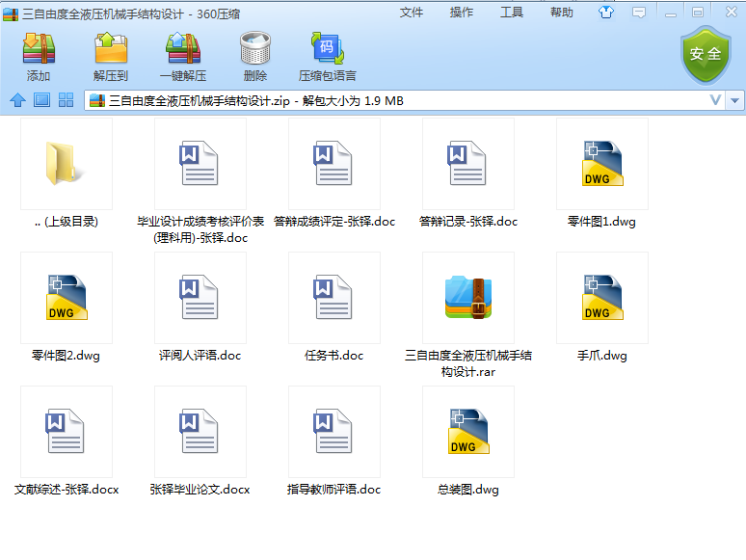Select 毕业设计成绩考核评价表(理科用)-张铎.doc file icon
Image resolution: width=746 pixels, height=560 pixels.
click(x=200, y=164)
